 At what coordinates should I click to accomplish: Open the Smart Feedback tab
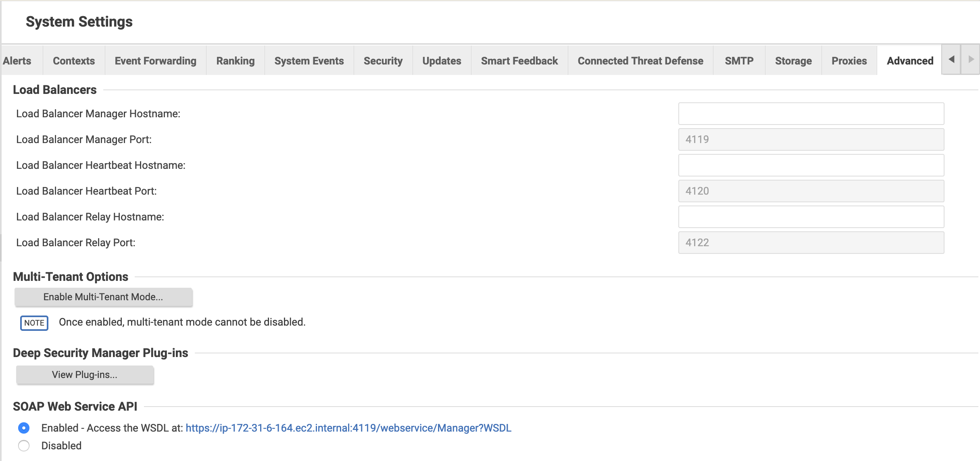519,61
